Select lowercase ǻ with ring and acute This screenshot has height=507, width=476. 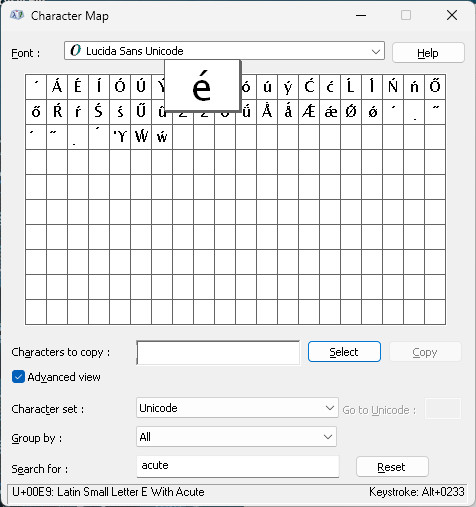pos(288,112)
